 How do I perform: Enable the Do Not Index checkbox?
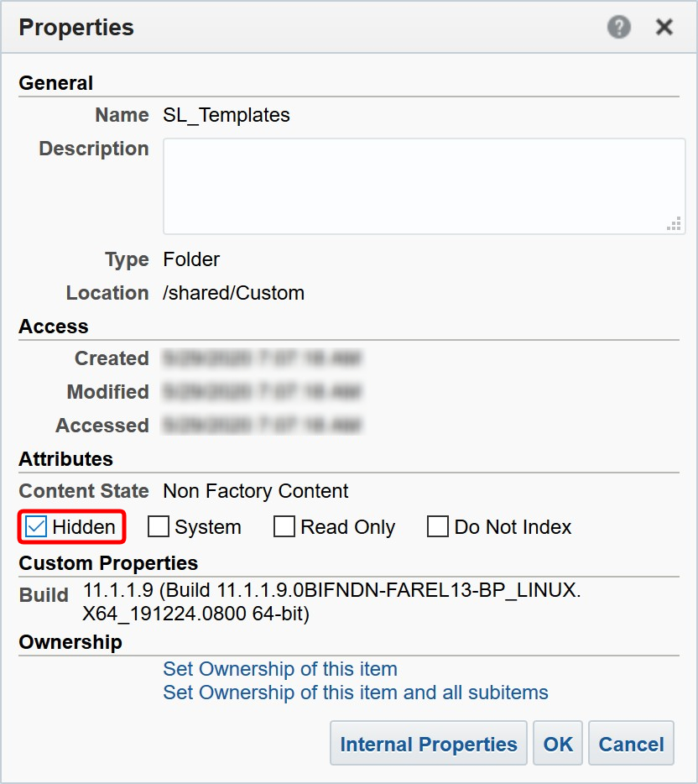438,526
